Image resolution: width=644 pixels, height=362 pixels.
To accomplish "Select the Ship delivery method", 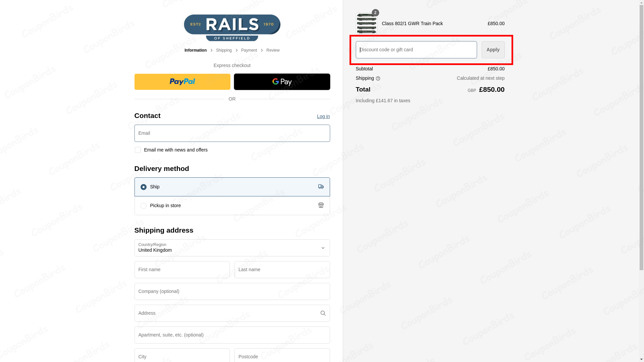I will pyautogui.click(x=144, y=187).
